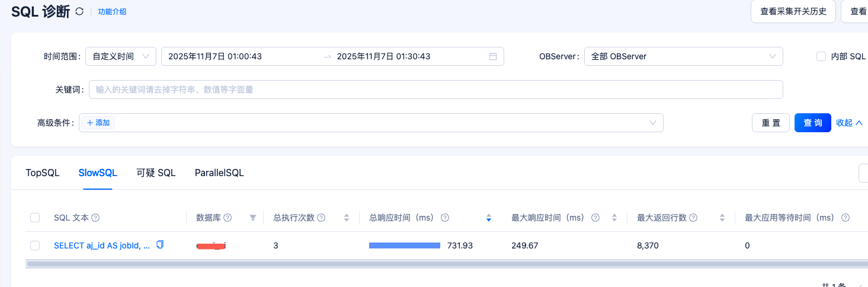Expand the 全部 OBServer dropdown
The width and height of the screenshot is (868, 287).
pyautogui.click(x=683, y=56)
